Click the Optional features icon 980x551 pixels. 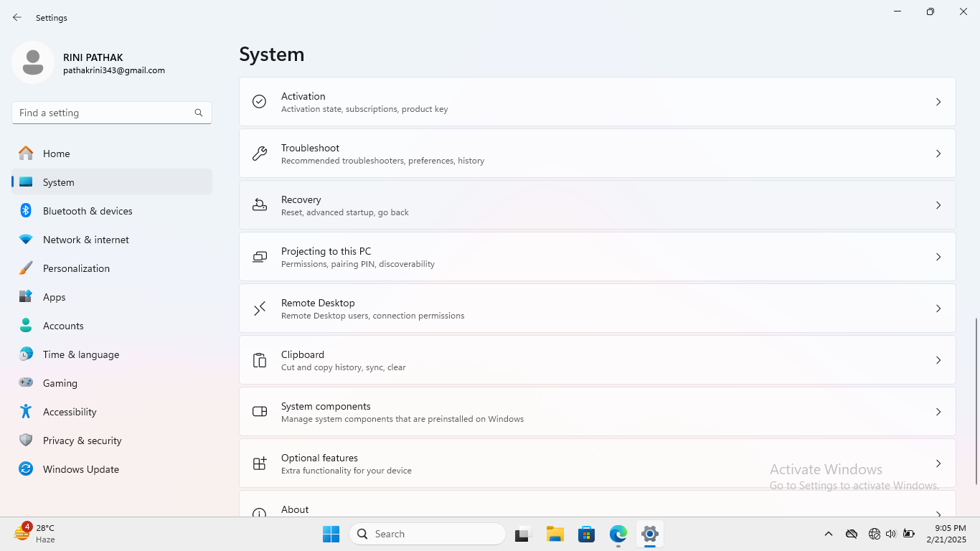260,463
